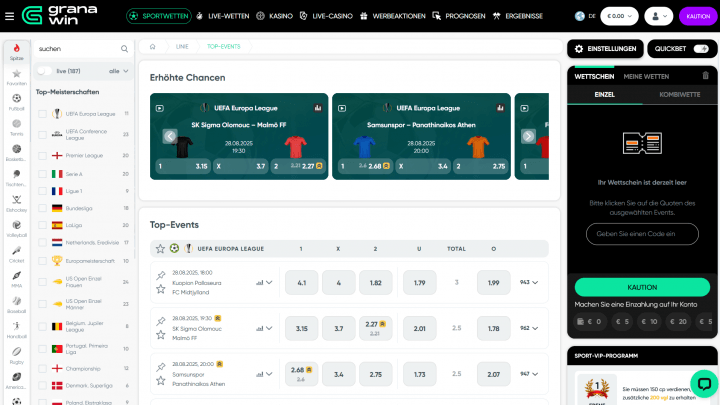
Task: Open statistics icon on Samsunspor–Panathinaikos card
Action: [x=500, y=108]
